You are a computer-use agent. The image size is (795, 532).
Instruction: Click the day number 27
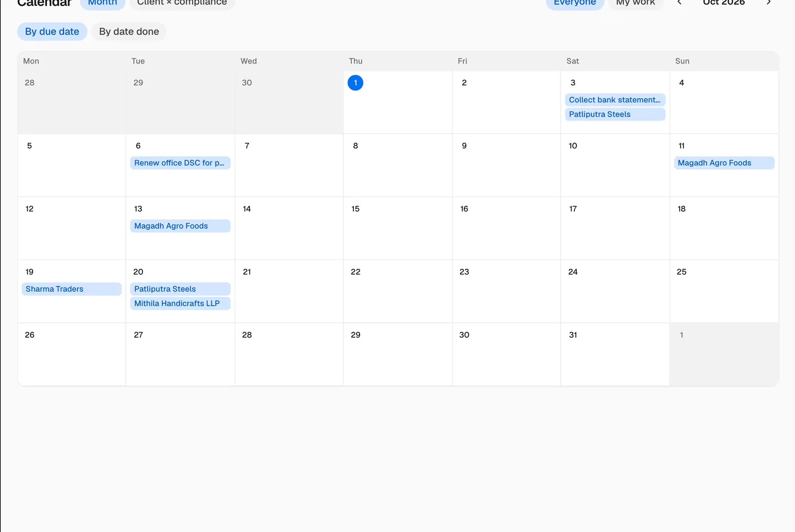[x=139, y=335]
